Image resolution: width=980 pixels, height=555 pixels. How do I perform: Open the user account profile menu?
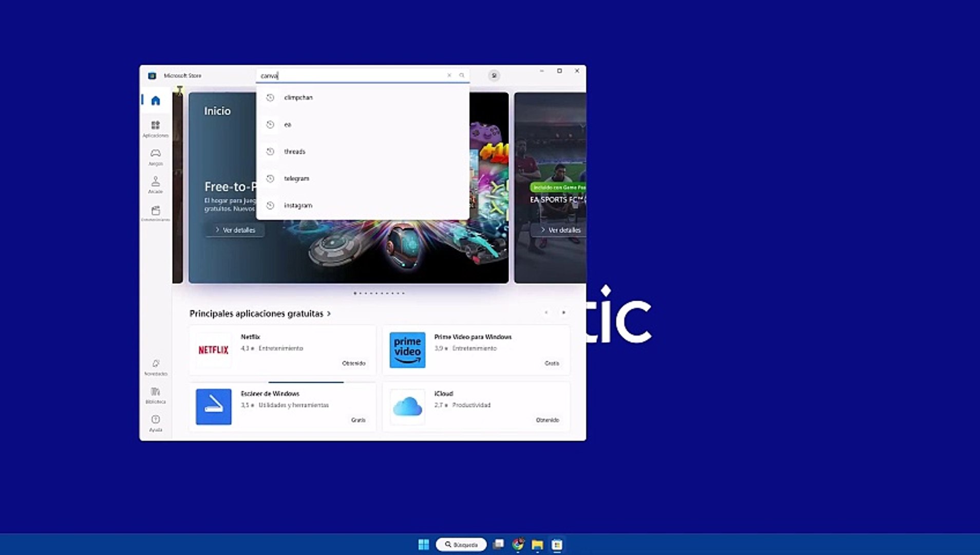click(493, 75)
